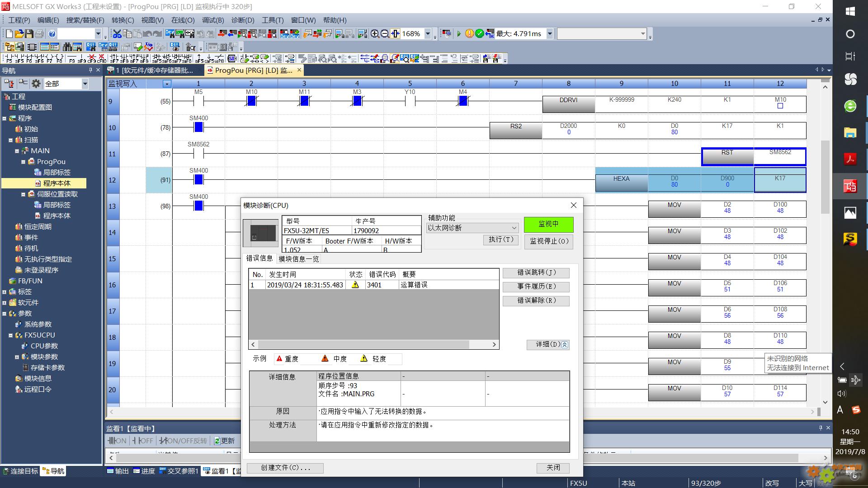Viewport: 868px width, 488px height.
Task: Click the Copy icon in toolbar
Action: [127, 33]
